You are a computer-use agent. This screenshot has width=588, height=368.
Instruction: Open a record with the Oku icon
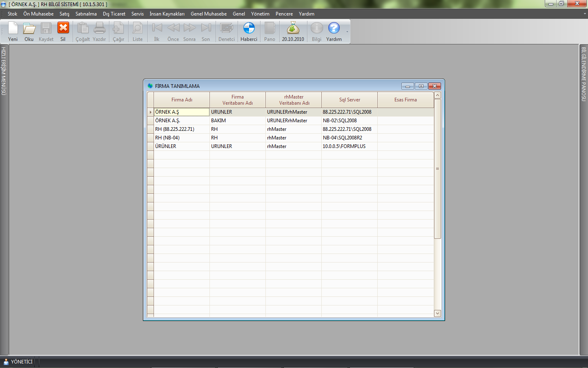(29, 31)
